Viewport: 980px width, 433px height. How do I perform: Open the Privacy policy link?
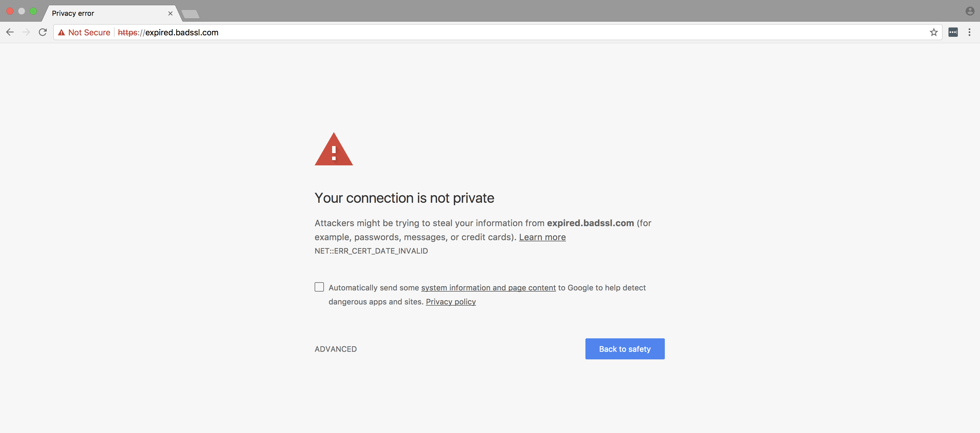click(450, 302)
